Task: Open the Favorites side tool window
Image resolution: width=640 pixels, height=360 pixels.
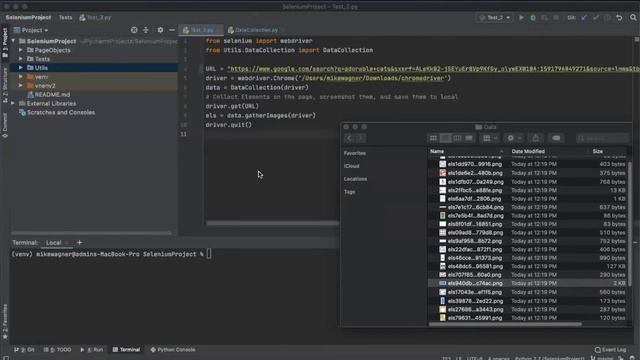Action: click(5, 321)
